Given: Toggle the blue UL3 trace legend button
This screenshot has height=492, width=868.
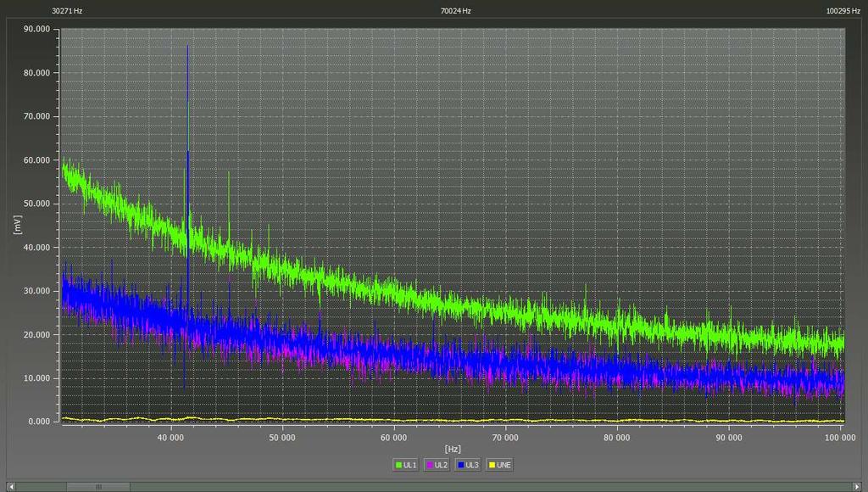Looking at the screenshot, I should pyautogui.click(x=468, y=465).
